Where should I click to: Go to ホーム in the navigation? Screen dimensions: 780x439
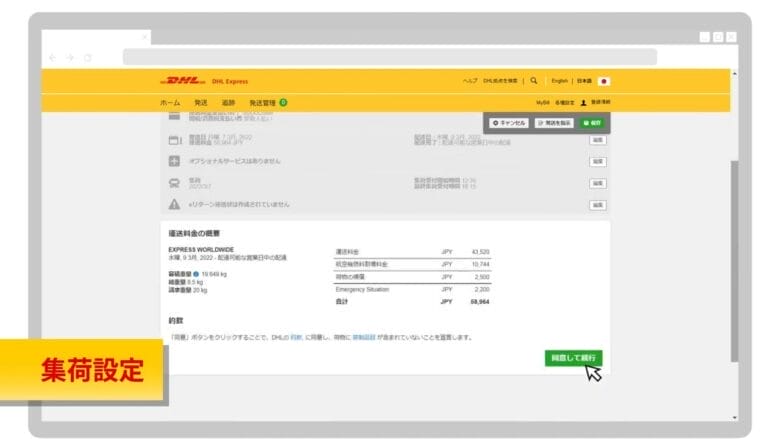coord(170,102)
